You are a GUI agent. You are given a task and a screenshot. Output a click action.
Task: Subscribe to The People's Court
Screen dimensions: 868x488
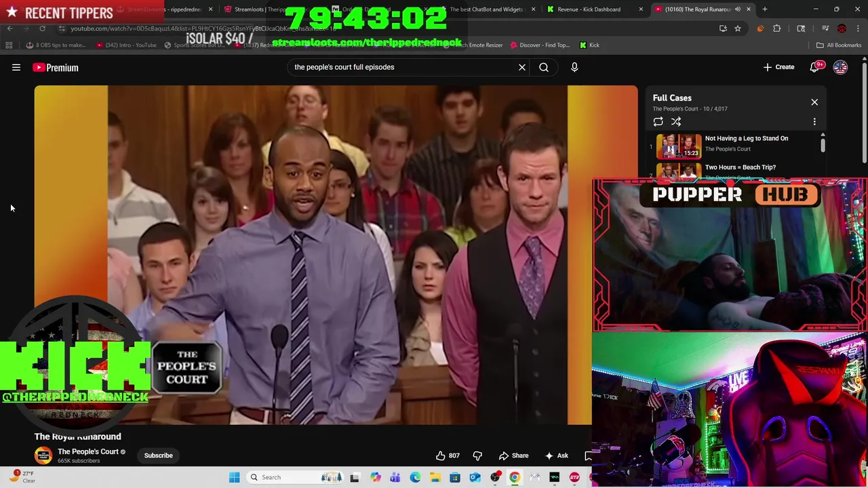(158, 455)
